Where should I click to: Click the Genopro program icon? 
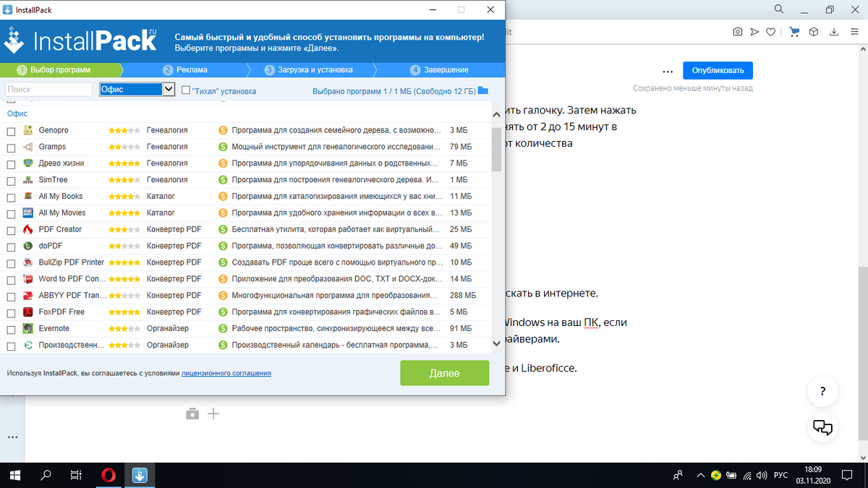tap(28, 130)
